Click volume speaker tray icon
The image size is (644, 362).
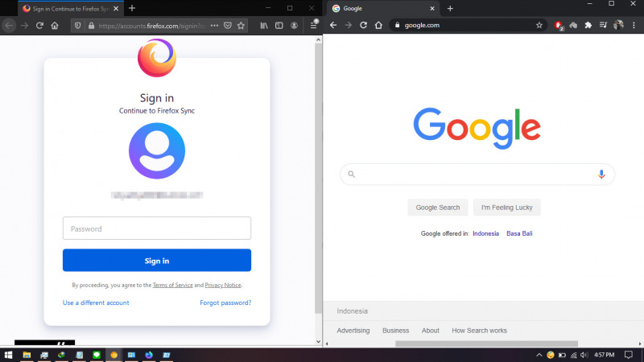tap(584, 355)
